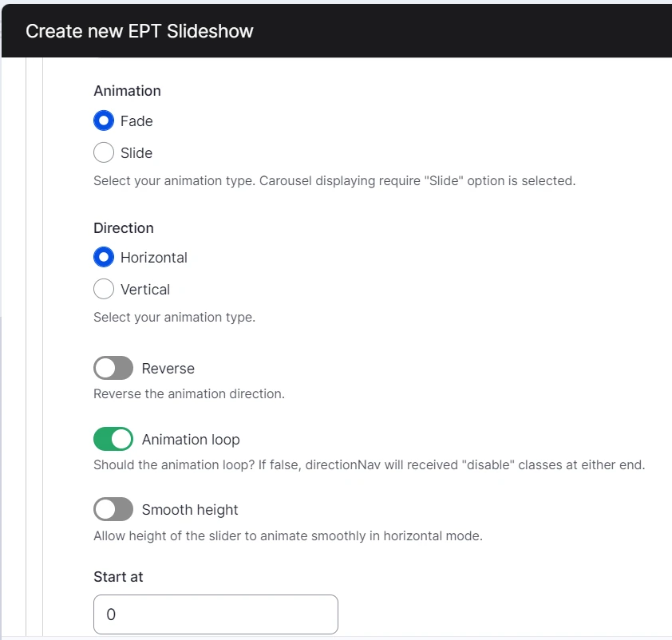
Task: Click the "Create new EPT Slideshow" dialog title
Action: (x=140, y=32)
